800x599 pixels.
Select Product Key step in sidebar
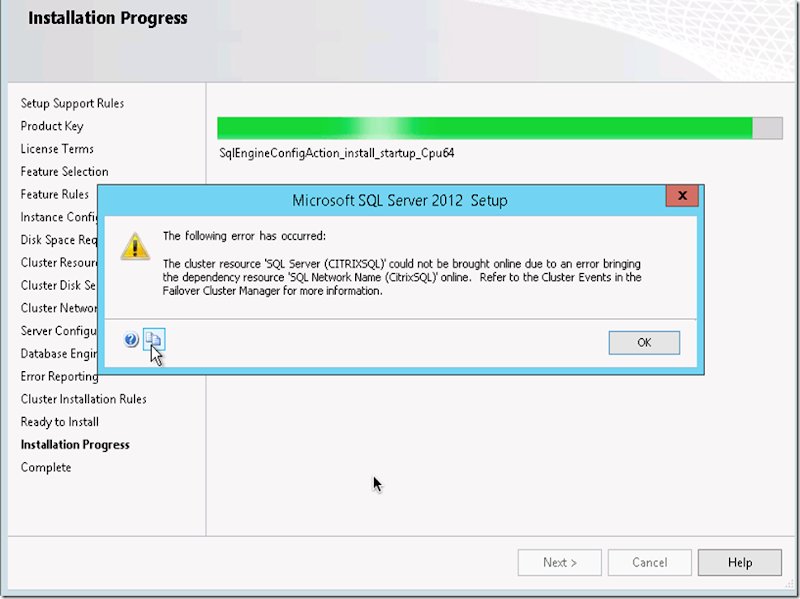pos(52,126)
